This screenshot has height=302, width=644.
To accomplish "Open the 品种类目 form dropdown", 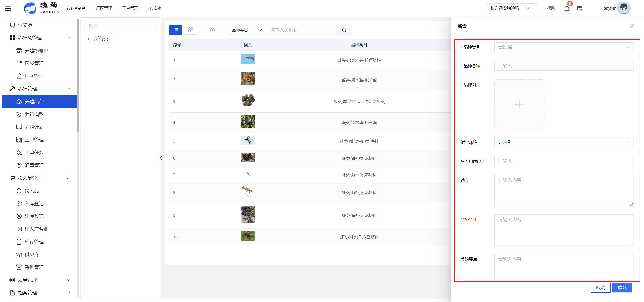I will point(563,47).
